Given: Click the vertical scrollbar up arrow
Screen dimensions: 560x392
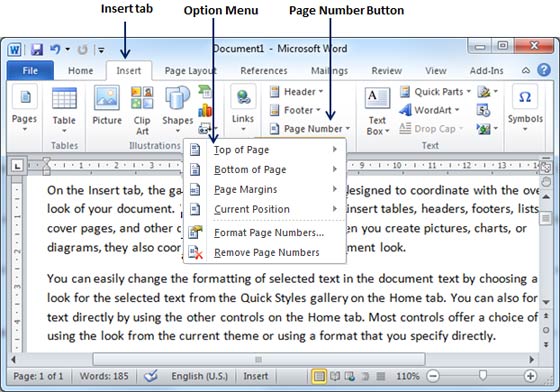Looking at the screenshot, I should click(x=546, y=197).
